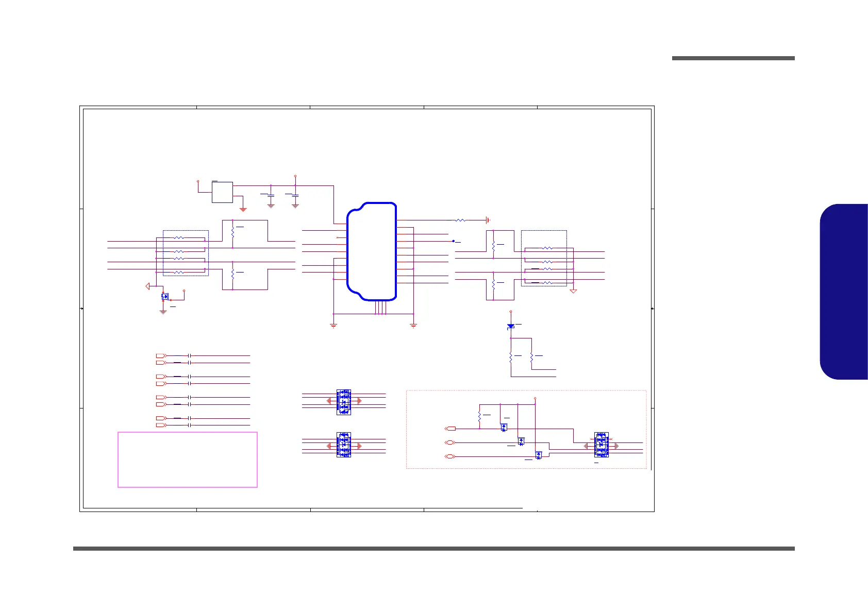Click the bottom port symbol in dashed red box
The image size is (868, 613).
(449, 457)
